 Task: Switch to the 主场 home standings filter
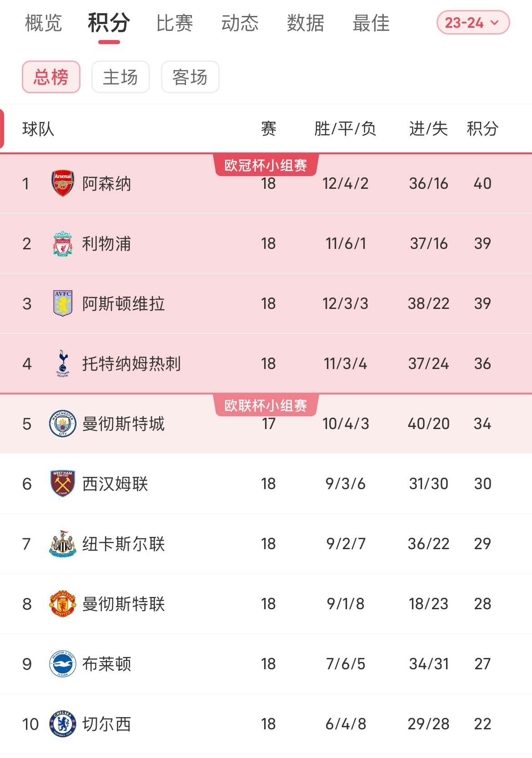(120, 77)
